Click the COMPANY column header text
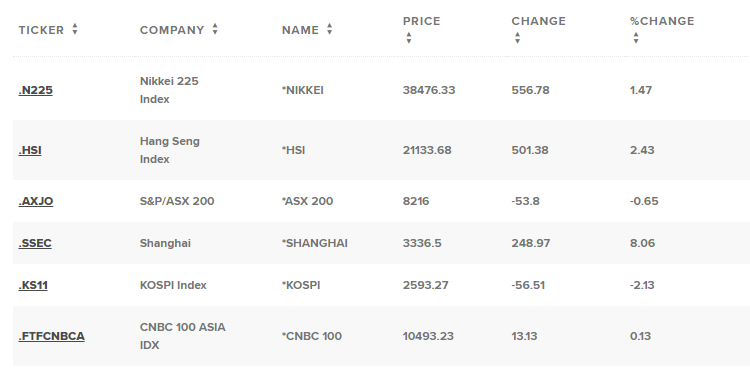This screenshot has width=750, height=386. [172, 30]
